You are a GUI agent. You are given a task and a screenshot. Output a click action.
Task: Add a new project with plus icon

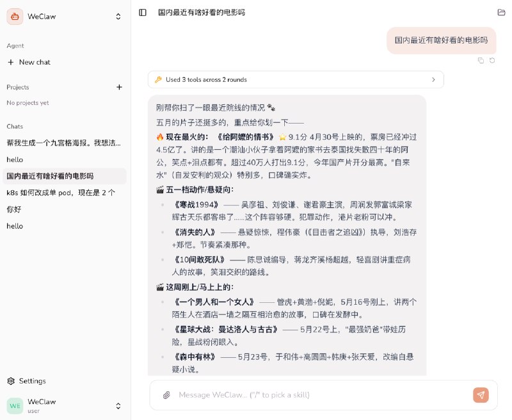[119, 87]
